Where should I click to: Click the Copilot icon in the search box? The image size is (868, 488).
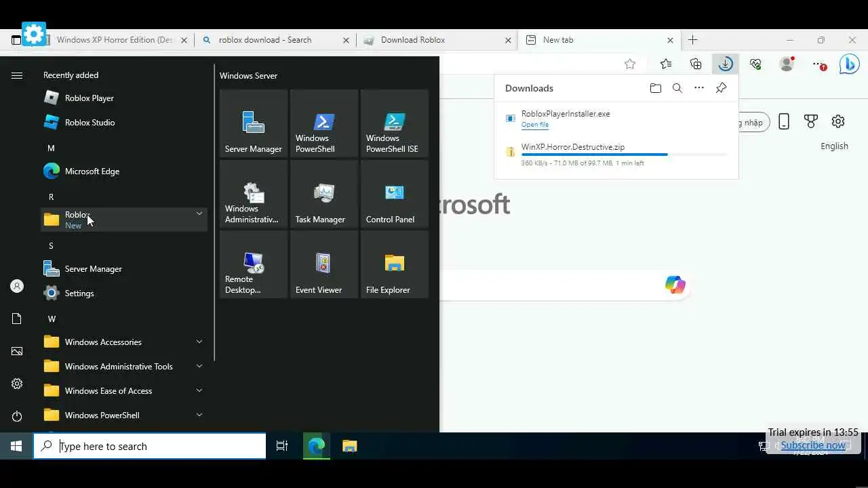click(675, 285)
